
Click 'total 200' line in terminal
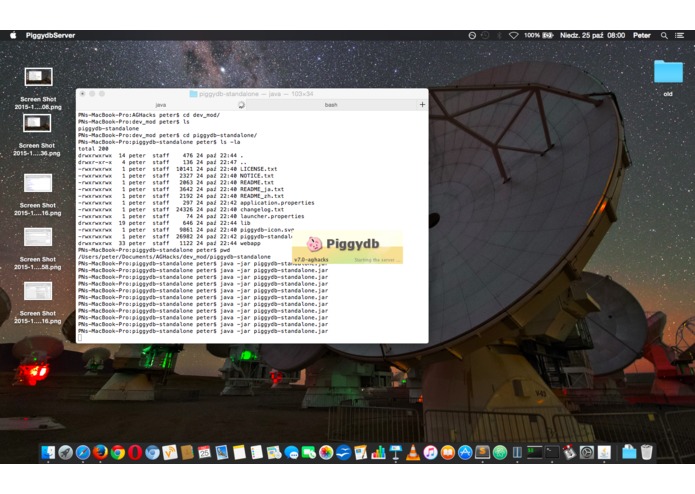click(x=93, y=149)
